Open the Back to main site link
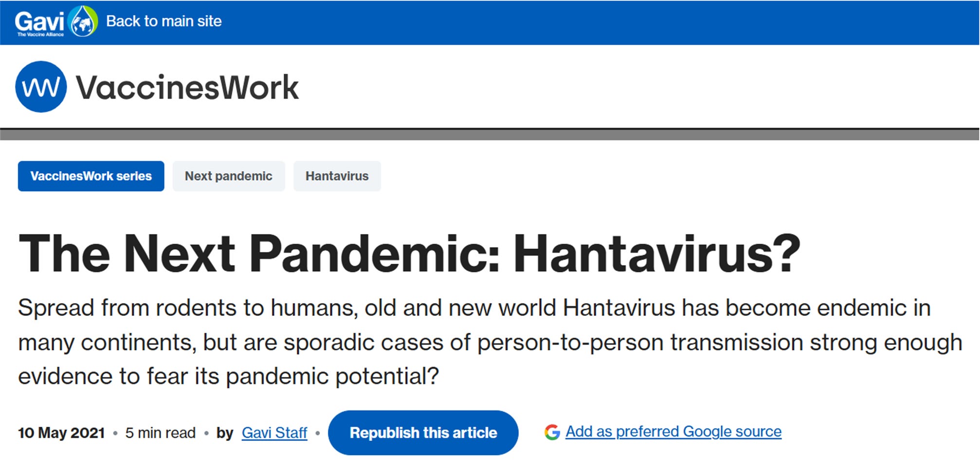 [x=163, y=21]
